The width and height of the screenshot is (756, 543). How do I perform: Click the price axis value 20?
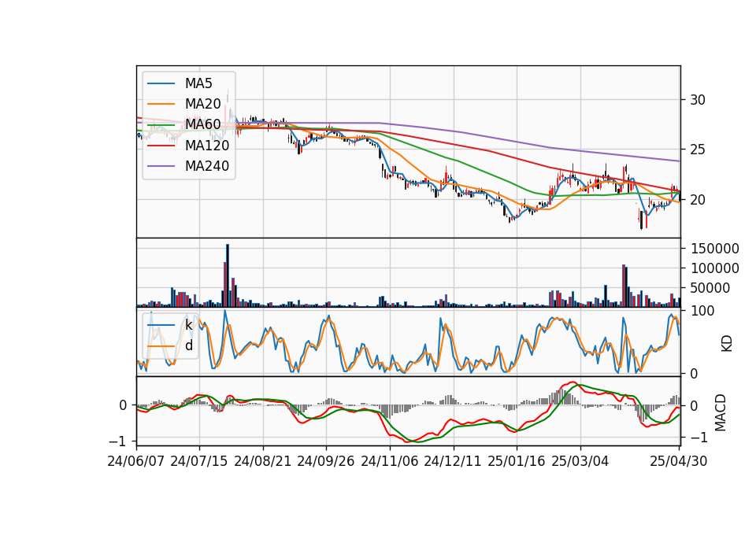[698, 199]
